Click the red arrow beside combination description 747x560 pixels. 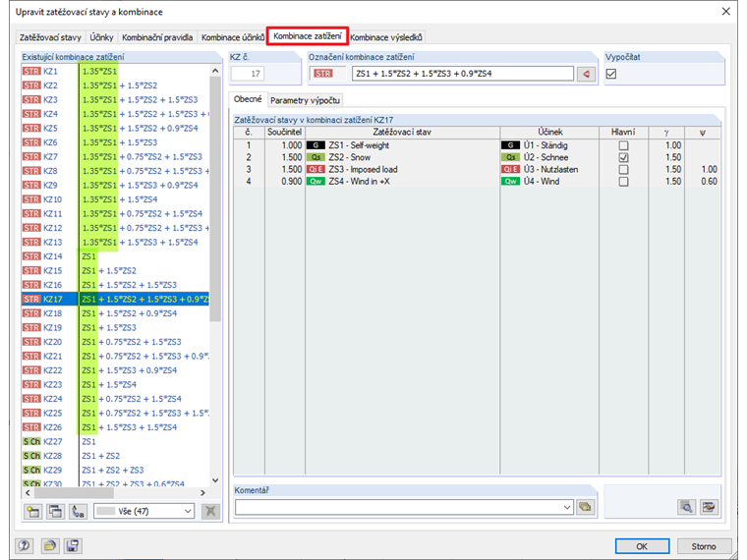586,74
